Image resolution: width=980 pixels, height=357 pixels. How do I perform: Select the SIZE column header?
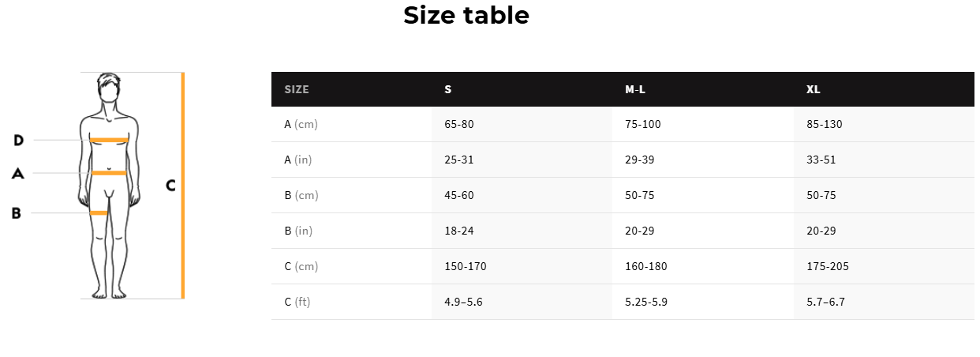(297, 89)
